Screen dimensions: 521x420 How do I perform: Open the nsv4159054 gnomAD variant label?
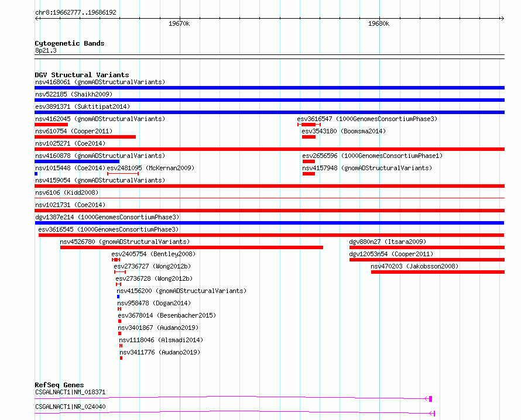point(100,180)
